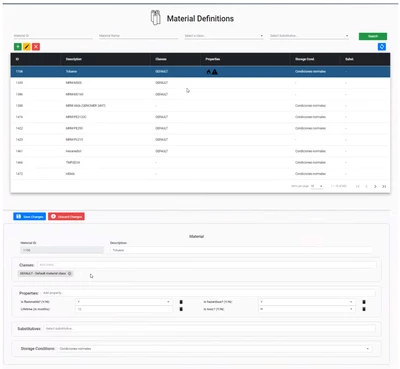Click the Discard Changes button
The image size is (400, 369).
pos(66,217)
